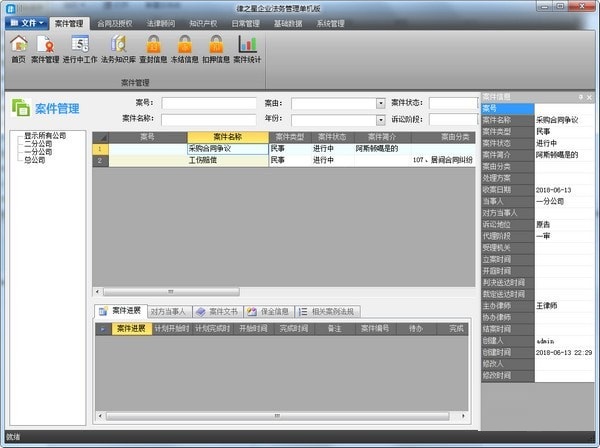This screenshot has width=600, height=448.
Task: Open the 法务知识库 book icon
Action: (x=118, y=49)
